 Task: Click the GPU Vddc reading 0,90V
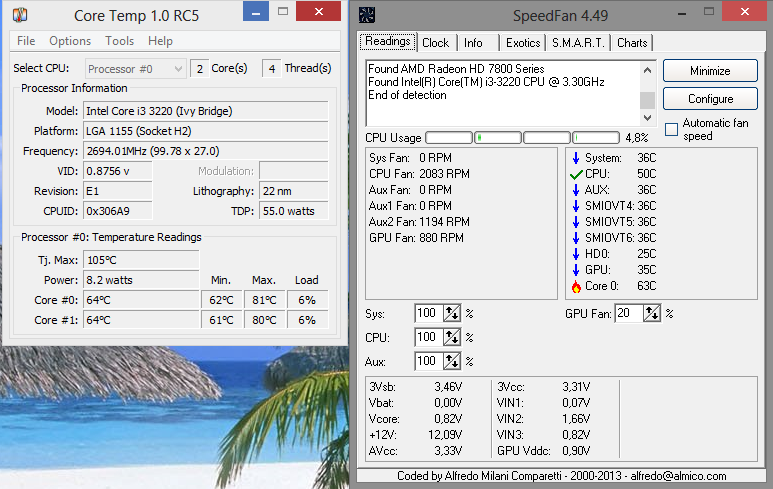(x=576, y=451)
